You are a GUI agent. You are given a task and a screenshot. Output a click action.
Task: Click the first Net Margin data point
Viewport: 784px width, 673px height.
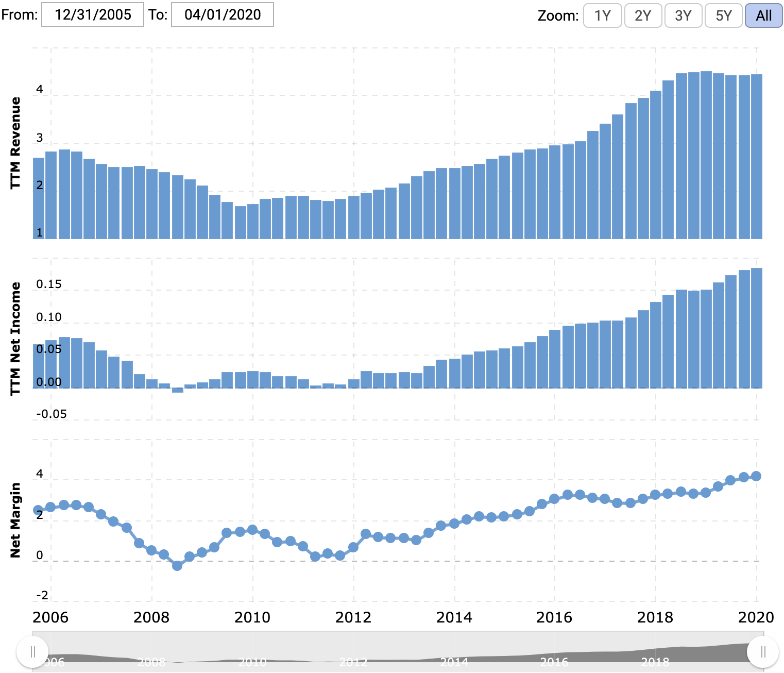(38, 510)
